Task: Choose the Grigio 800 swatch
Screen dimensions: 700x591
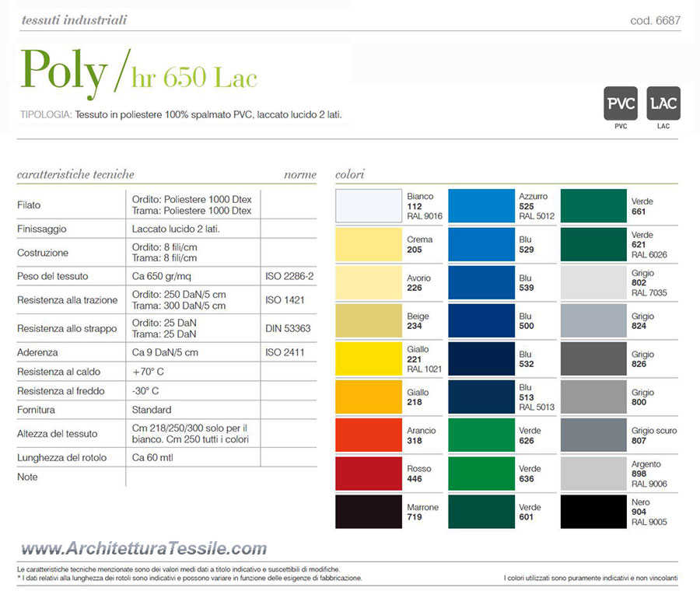Action: [593, 397]
